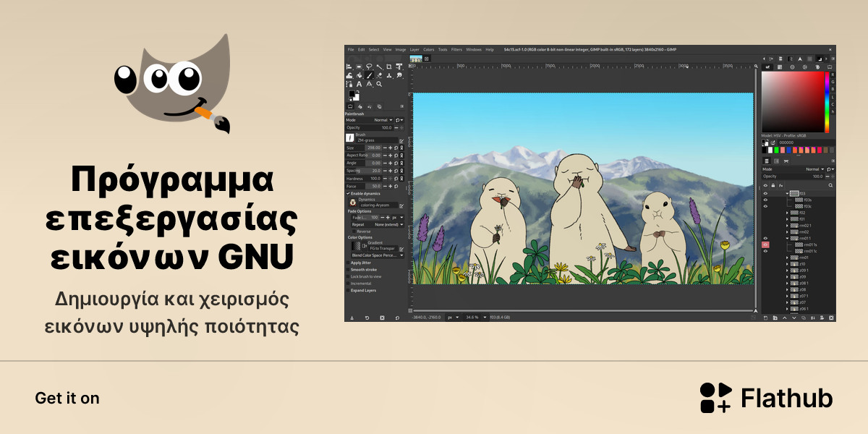Open the File menu

click(x=351, y=49)
